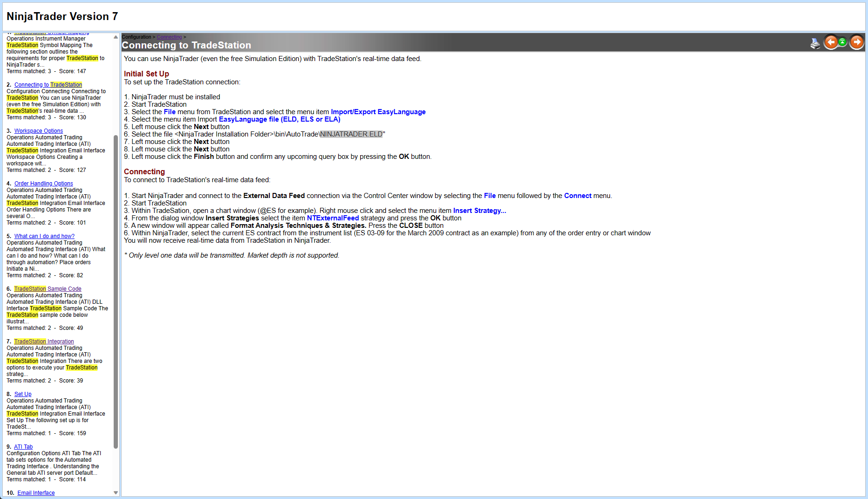Print the current help topic

815,42
